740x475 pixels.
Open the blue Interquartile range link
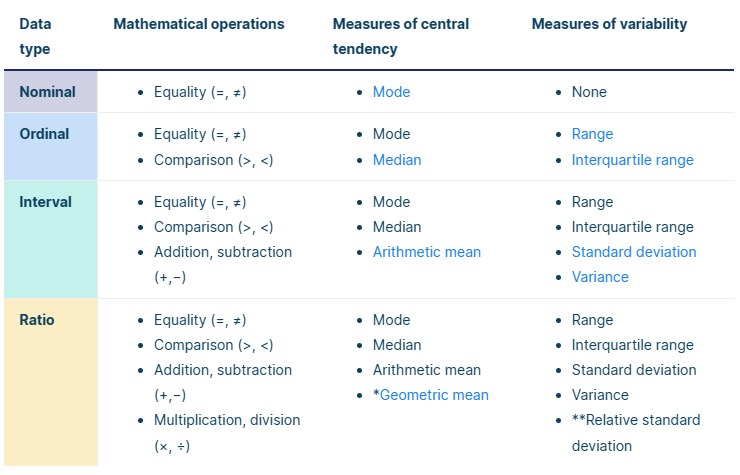tap(632, 160)
